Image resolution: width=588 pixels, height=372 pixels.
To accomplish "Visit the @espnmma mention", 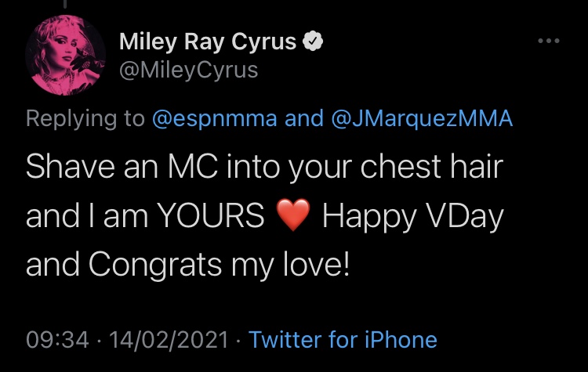I will [x=215, y=119].
